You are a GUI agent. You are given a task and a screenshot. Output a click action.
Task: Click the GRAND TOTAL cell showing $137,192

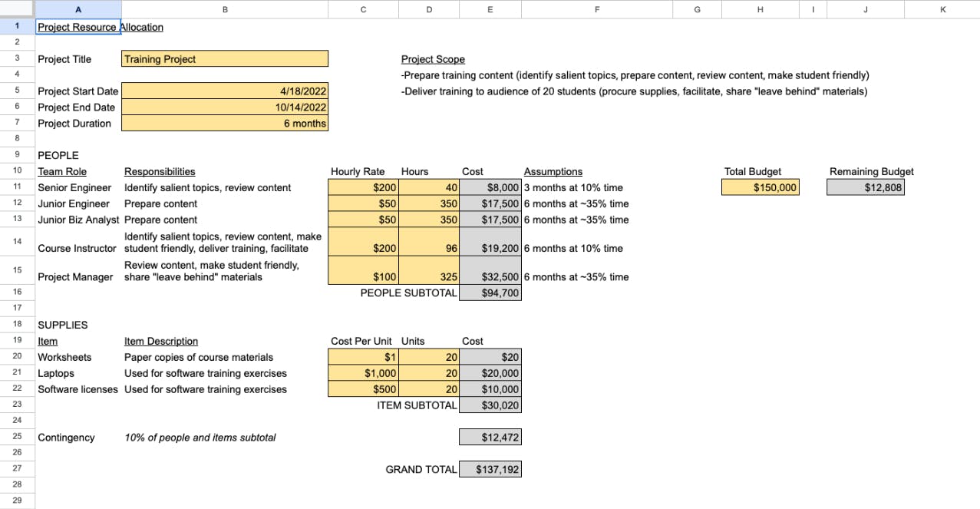click(490, 468)
